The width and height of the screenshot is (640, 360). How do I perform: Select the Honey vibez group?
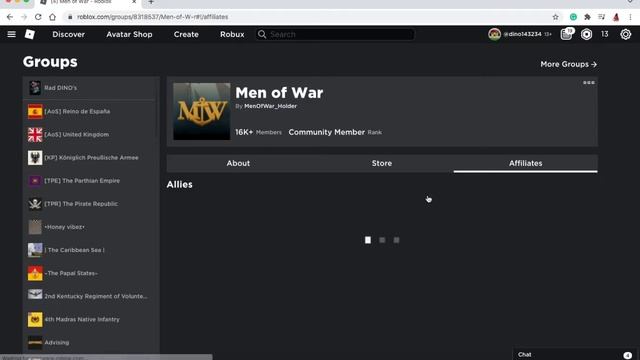(91, 227)
